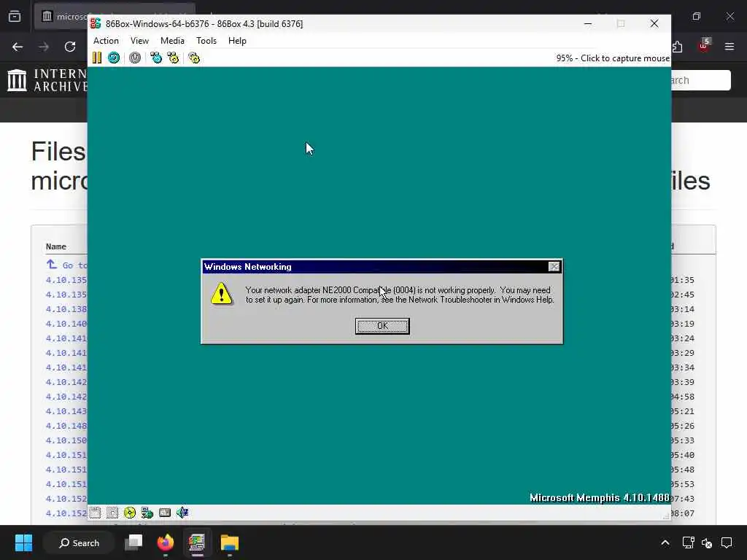Click the taskbar Search box
The width and height of the screenshot is (747, 560).
tap(79, 542)
